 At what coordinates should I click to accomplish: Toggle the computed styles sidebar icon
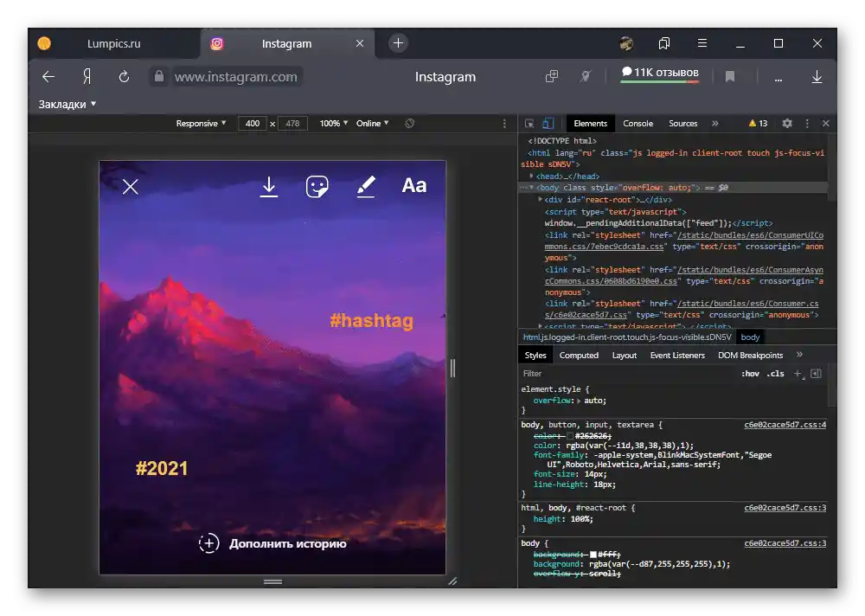816,374
